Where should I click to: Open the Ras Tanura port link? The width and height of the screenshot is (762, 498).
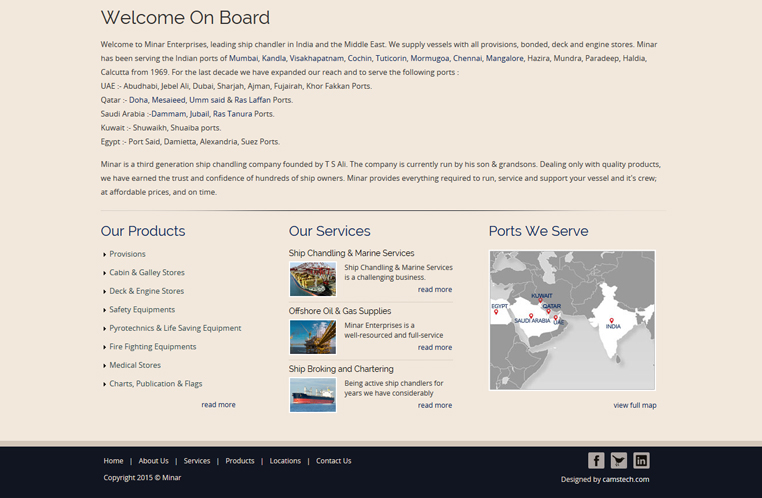[x=232, y=114]
